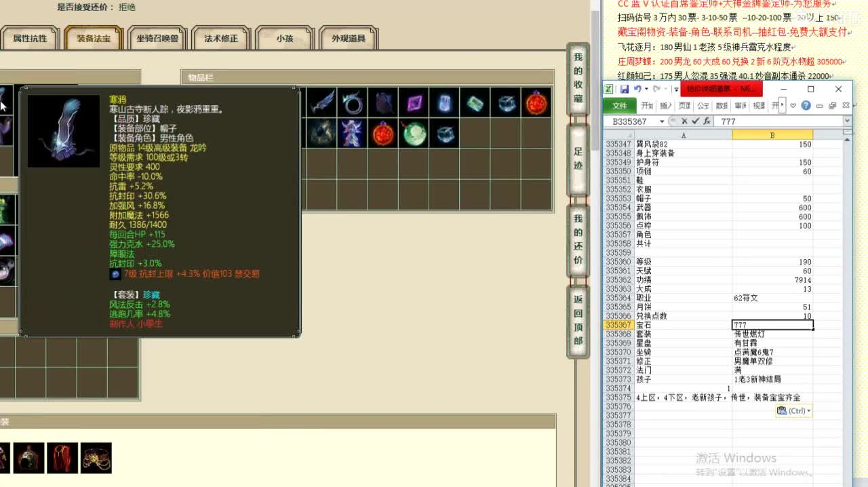The image size is (868, 487).
Task: Click the 返回顶部 side button
Action: (x=578, y=319)
